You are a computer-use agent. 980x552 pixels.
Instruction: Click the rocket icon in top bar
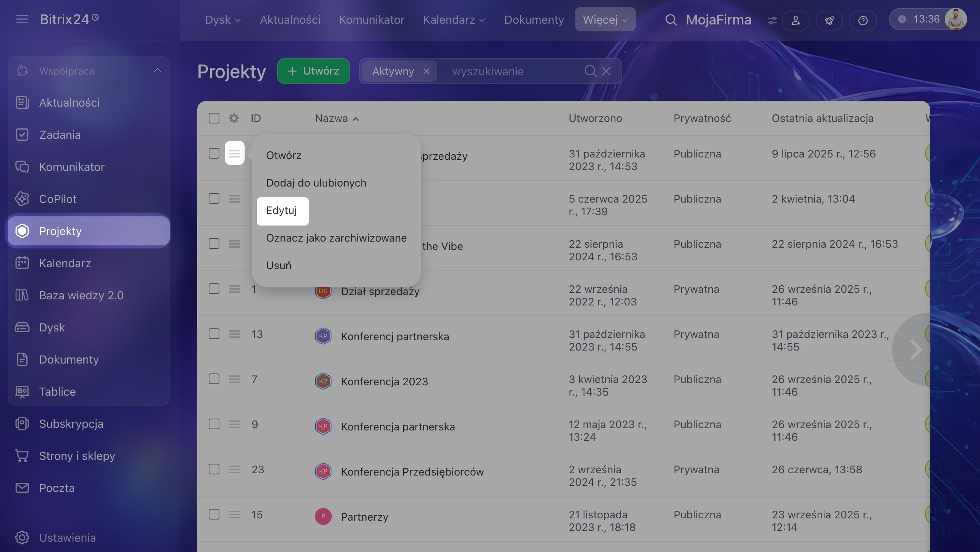[829, 20]
